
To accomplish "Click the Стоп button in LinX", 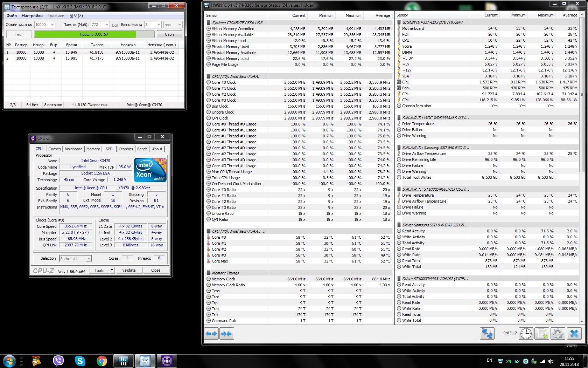I will [169, 34].
